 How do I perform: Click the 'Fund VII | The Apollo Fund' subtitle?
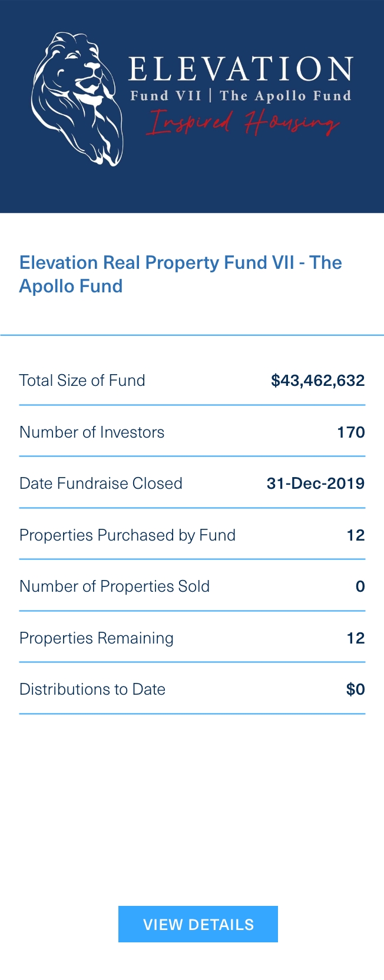click(240, 96)
